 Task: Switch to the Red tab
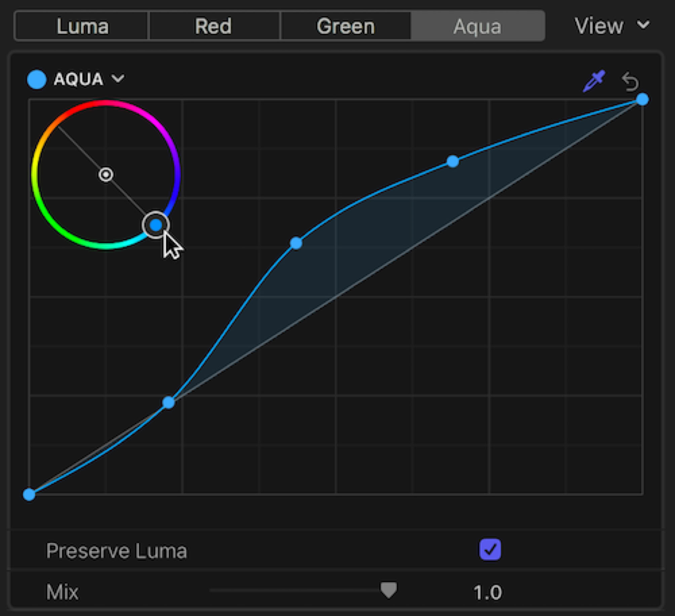(213, 26)
